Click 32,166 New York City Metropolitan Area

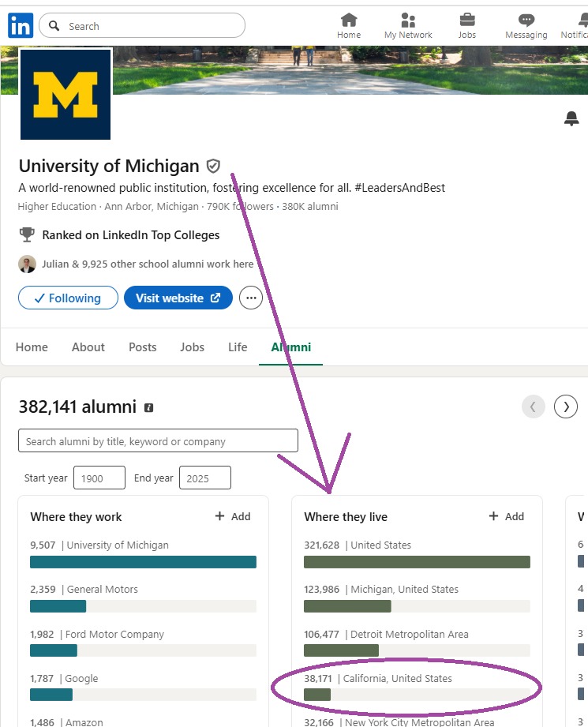[x=399, y=722]
